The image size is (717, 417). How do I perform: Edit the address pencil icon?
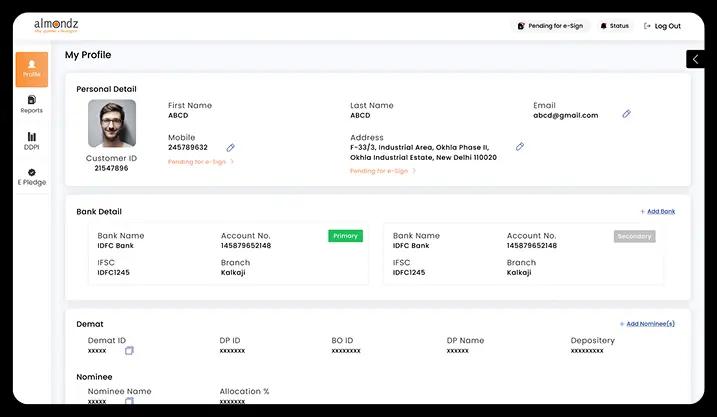click(x=520, y=147)
